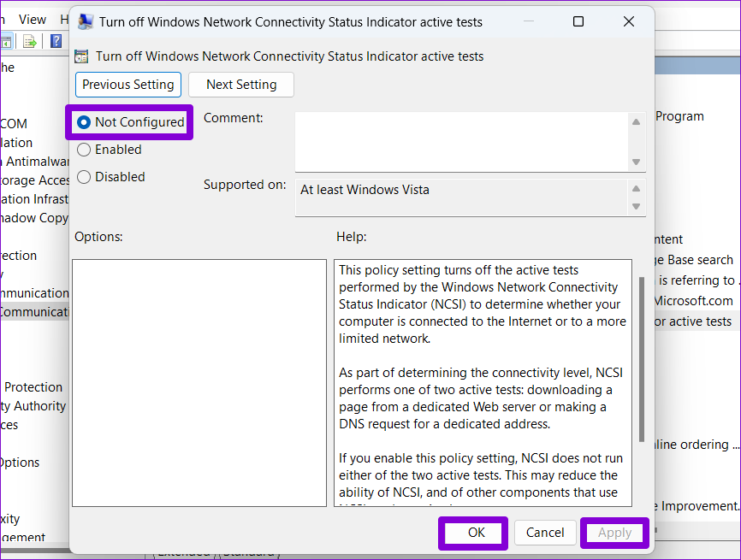Click the Comment box scroll-up arrow
The width and height of the screenshot is (741, 560).
point(636,121)
